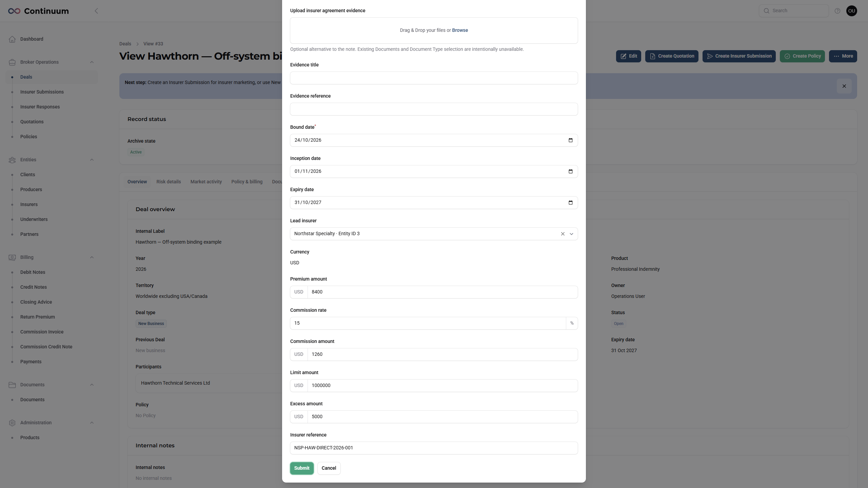Click the Browse file upload link
The height and width of the screenshot is (488, 868).
click(x=460, y=30)
